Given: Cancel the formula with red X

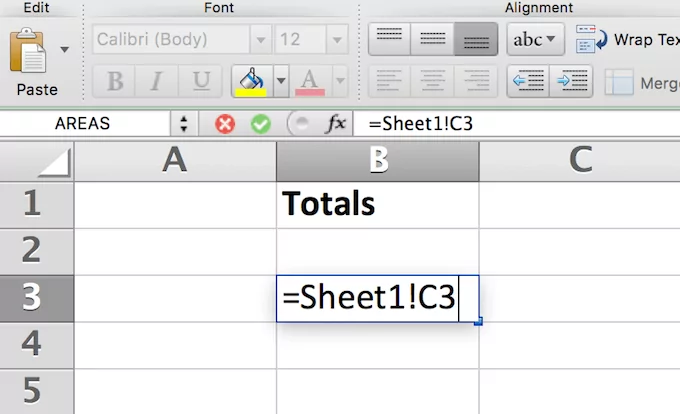Looking at the screenshot, I should coord(225,124).
